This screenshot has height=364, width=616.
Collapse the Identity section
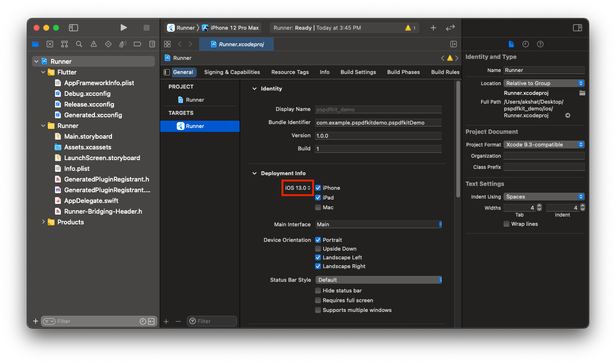tap(254, 89)
